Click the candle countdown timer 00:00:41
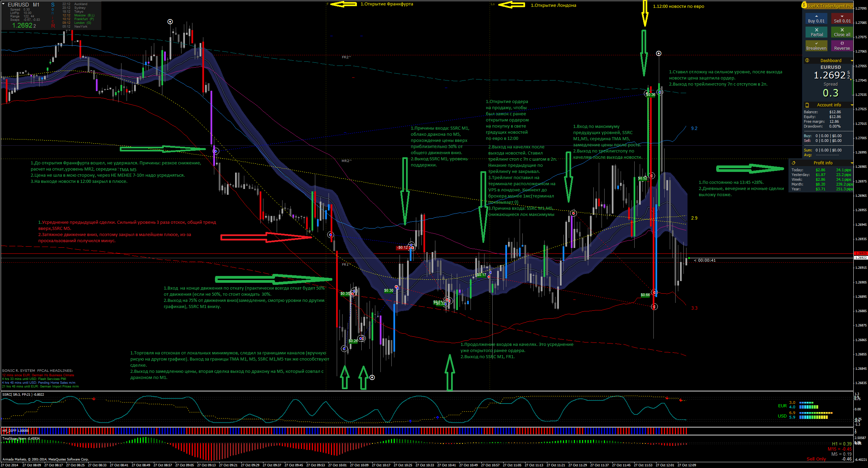The height and width of the screenshot is (468, 868). pyautogui.click(x=705, y=260)
